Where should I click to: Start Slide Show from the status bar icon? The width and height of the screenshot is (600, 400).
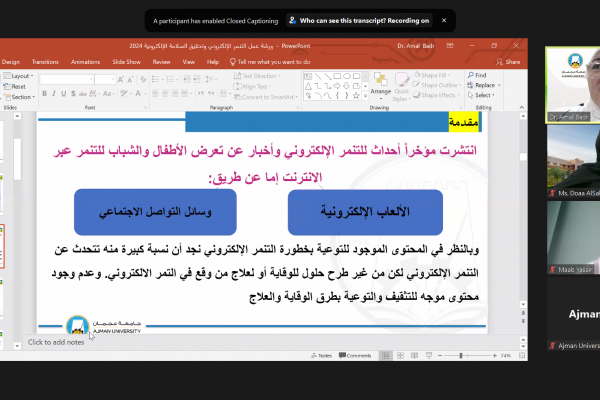pyautogui.click(x=429, y=356)
